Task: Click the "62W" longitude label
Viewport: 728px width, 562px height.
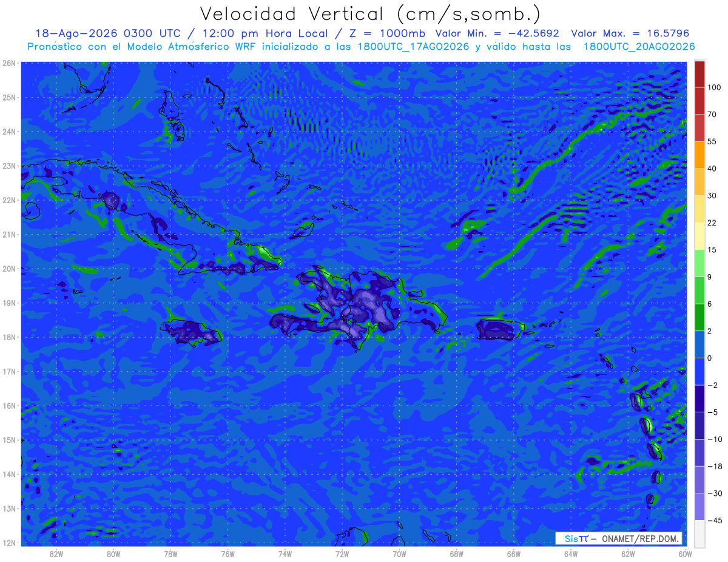Action: pos(627,554)
